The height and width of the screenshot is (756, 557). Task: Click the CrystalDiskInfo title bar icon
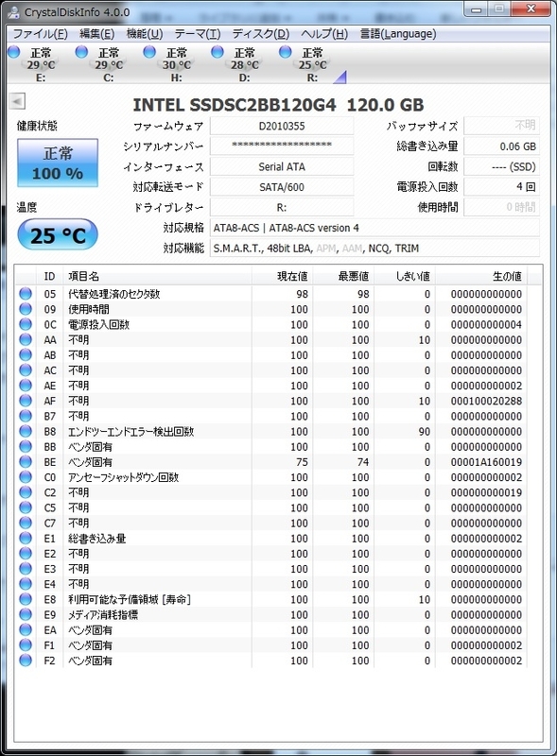click(x=14, y=12)
